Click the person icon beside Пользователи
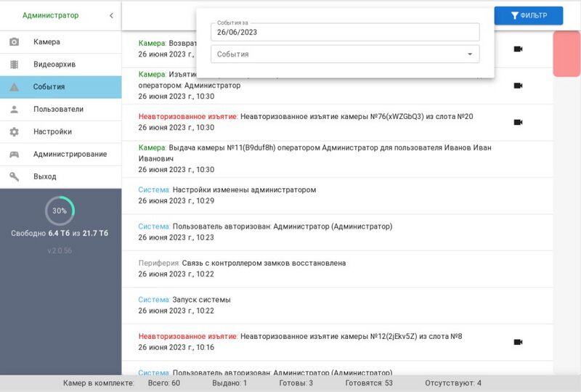581x392 pixels. coord(14,110)
